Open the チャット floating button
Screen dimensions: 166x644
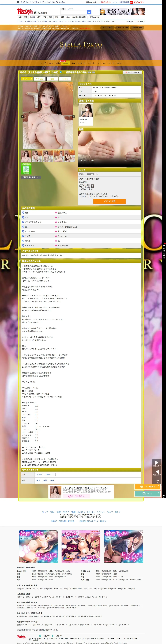pyautogui.click(x=148, y=494)
